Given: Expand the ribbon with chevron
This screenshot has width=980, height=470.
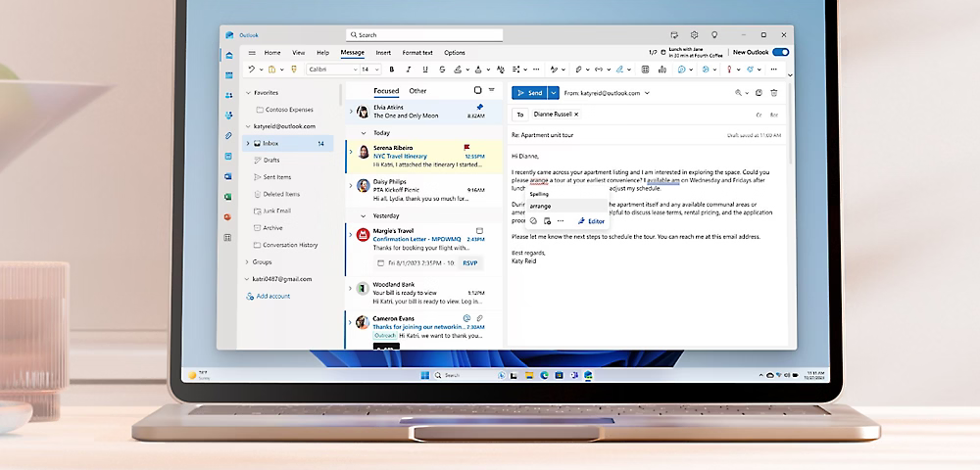Looking at the screenshot, I should pos(790,74).
